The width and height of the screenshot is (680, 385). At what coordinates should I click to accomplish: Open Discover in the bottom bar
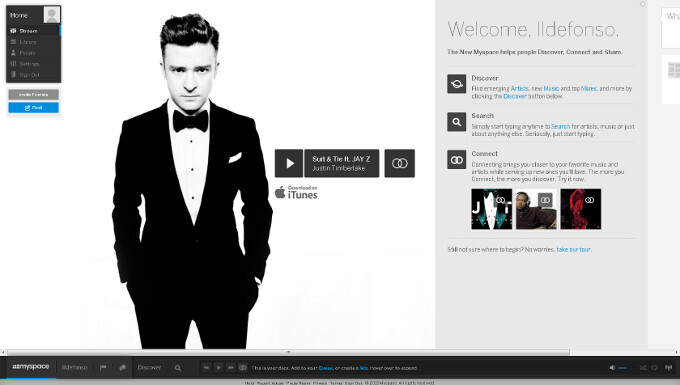click(149, 367)
